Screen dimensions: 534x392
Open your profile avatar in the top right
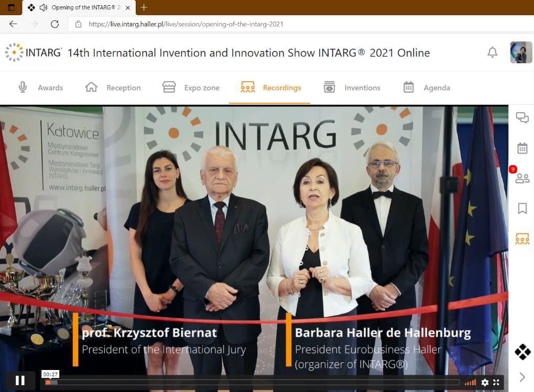tap(520, 52)
